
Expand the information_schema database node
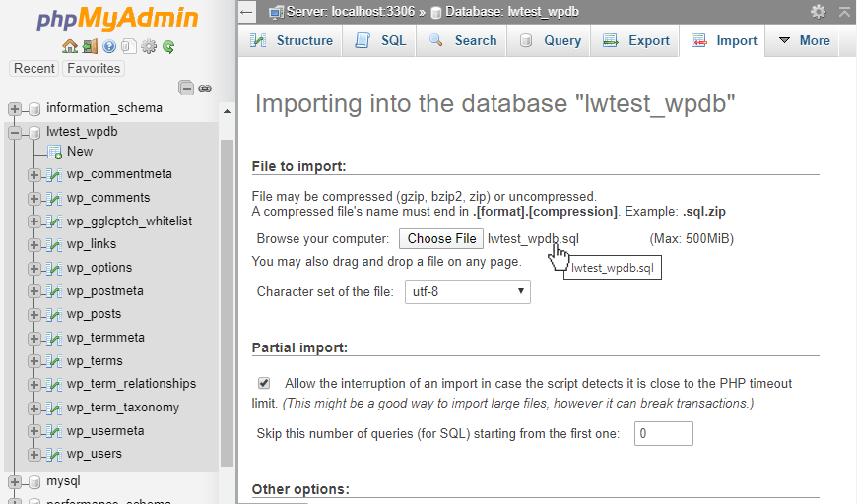point(15,108)
